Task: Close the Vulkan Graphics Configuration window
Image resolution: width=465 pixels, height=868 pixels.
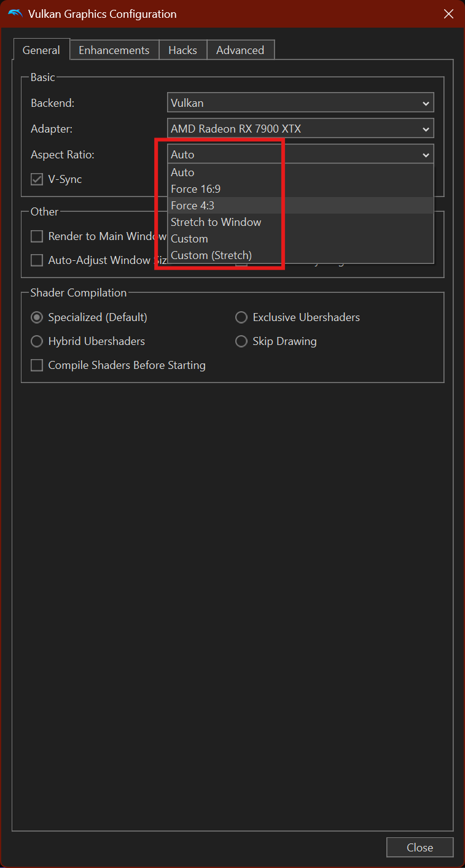Action: click(x=449, y=14)
